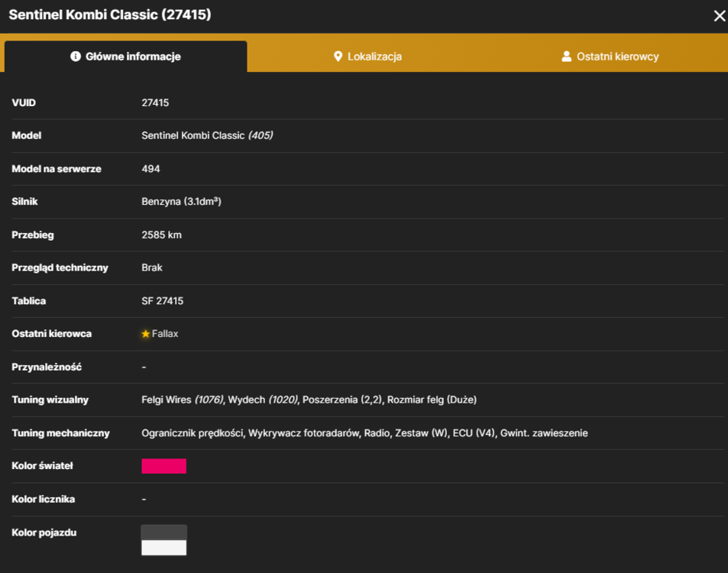Click the info icon on Główne informacje
The height and width of the screenshot is (573, 728).
[x=75, y=57]
